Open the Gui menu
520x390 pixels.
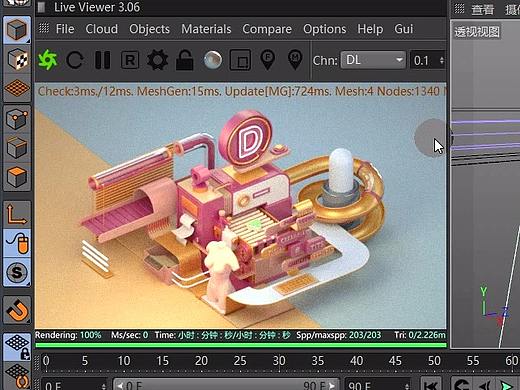pos(404,29)
